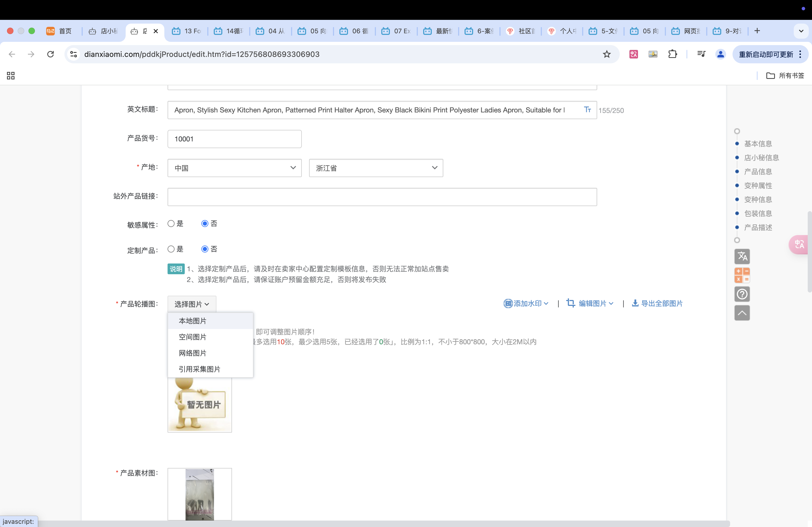This screenshot has width=812, height=527.
Task: Select 是 for 定制产品
Action: pyautogui.click(x=171, y=249)
